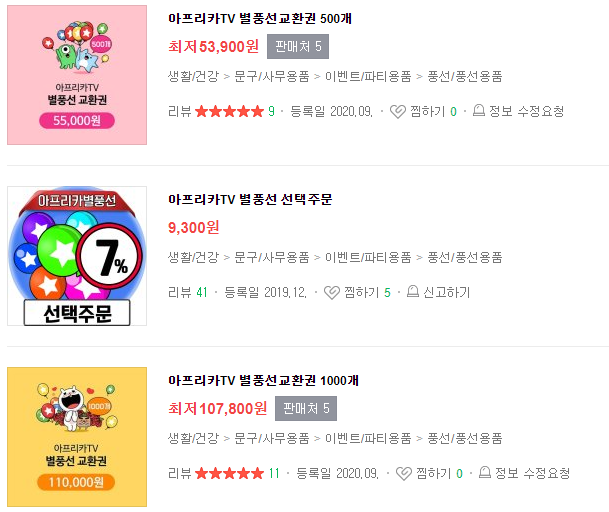This screenshot has height=512, width=609.
Task: Click bell icon beside 신고하기
Action: (412, 291)
